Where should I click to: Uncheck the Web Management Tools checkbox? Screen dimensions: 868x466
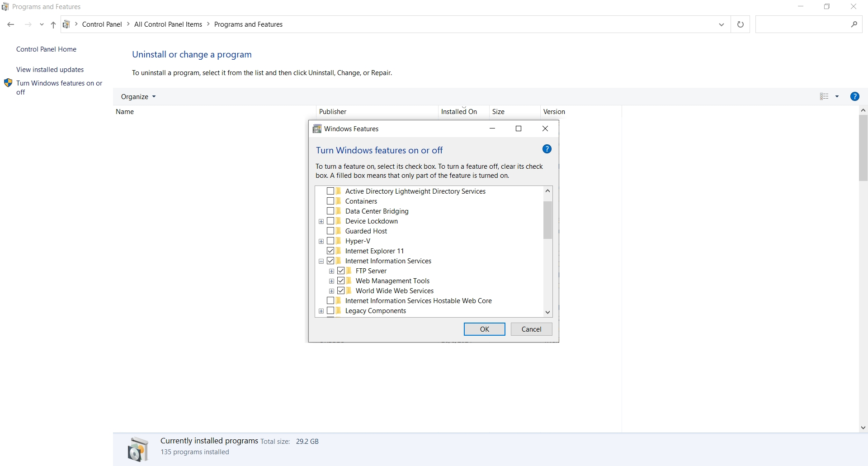[x=341, y=281]
